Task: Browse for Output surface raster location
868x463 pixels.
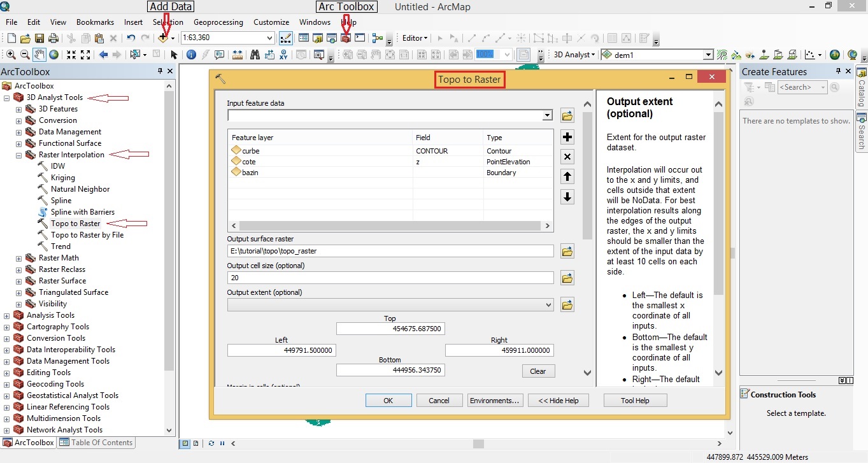Action: point(567,251)
